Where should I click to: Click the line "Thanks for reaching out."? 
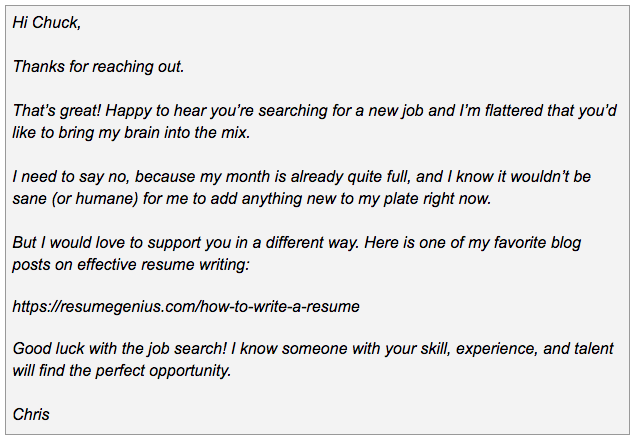click(99, 67)
